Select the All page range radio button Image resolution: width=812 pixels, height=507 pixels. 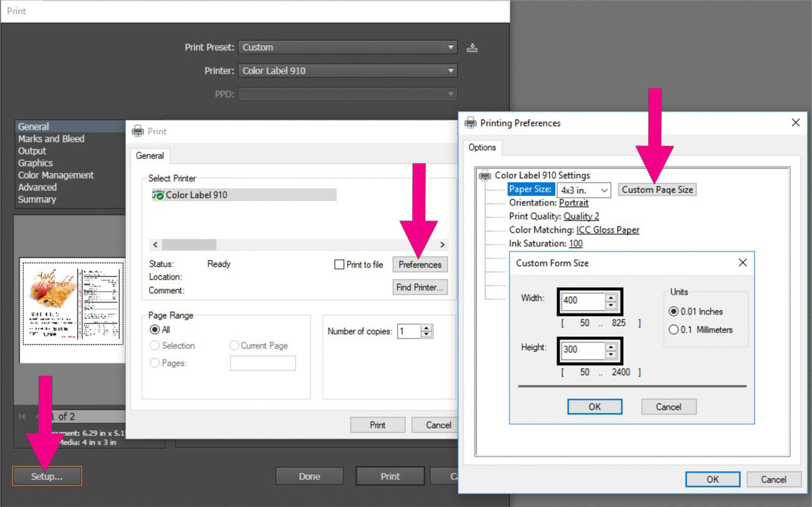tap(155, 330)
